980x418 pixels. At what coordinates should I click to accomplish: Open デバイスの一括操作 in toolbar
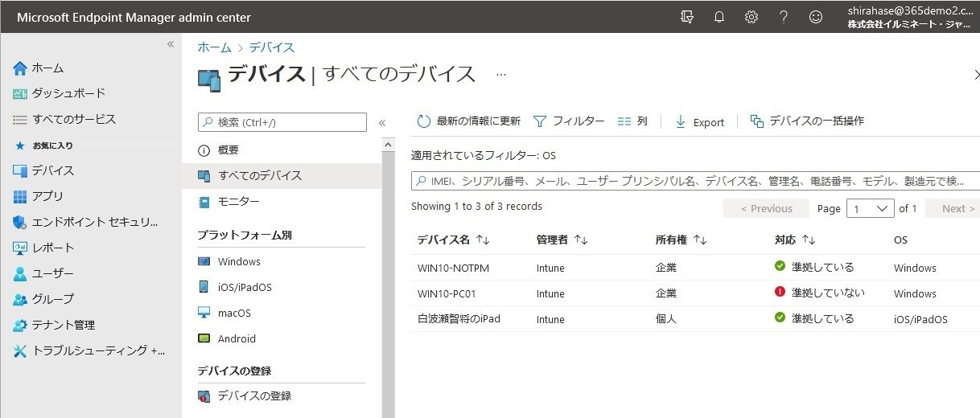807,121
